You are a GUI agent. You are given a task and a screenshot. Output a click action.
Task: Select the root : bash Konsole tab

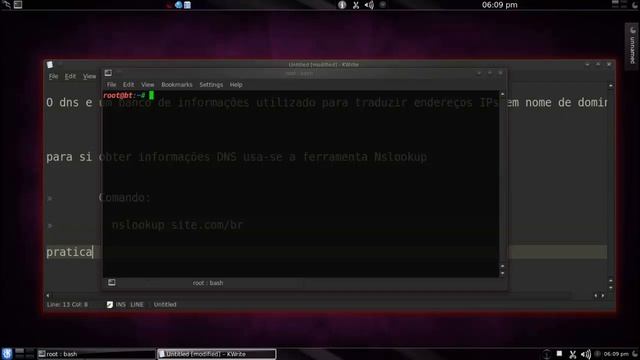[x=208, y=283]
